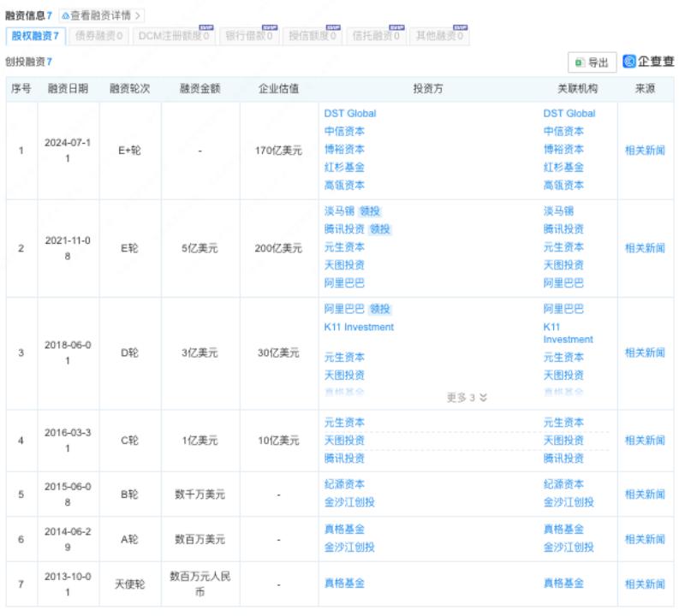This screenshot has height=616, width=679.
Task: Click DST Global in 关联机构 column
Action: [x=569, y=113]
